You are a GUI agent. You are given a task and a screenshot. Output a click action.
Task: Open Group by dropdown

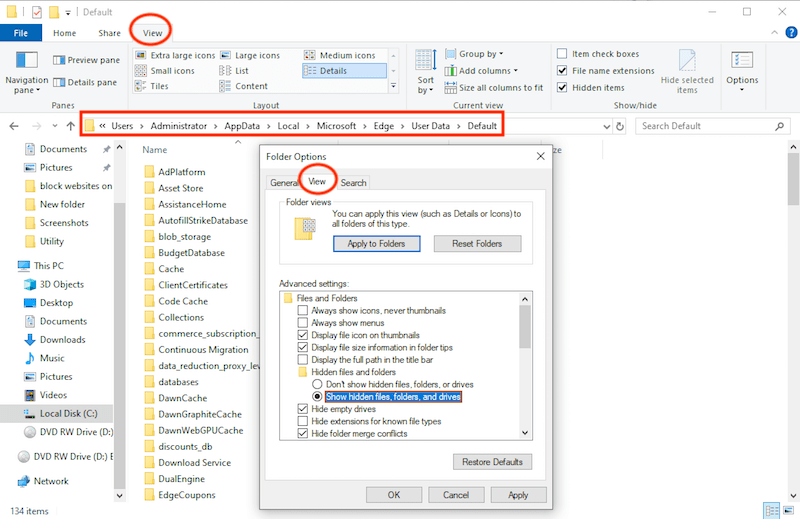[x=474, y=54]
